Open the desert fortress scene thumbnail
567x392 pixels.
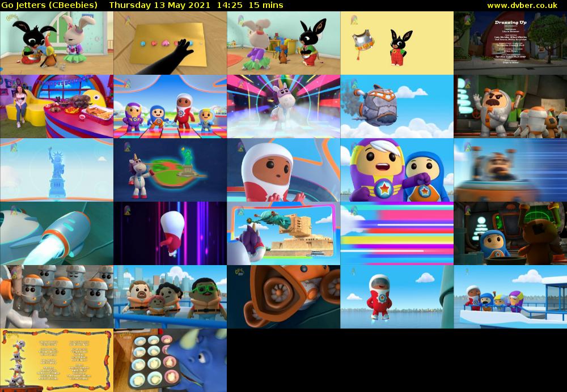point(283,232)
